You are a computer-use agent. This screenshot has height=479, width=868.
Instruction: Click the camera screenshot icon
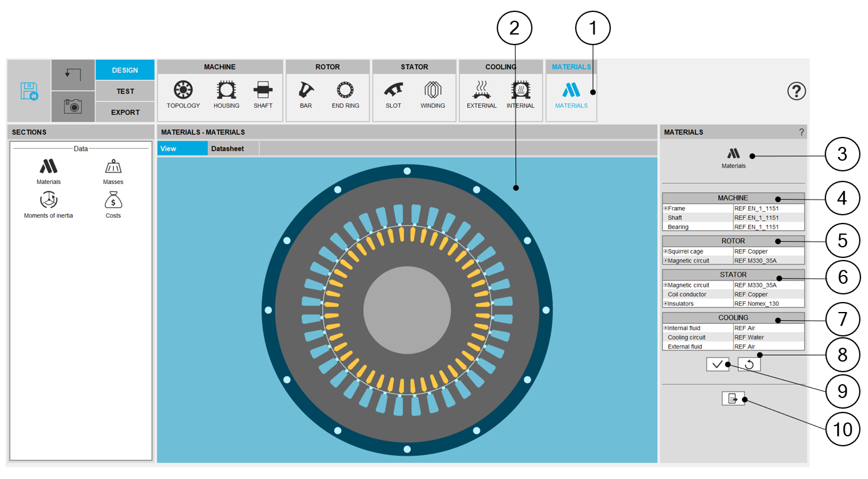click(x=73, y=107)
